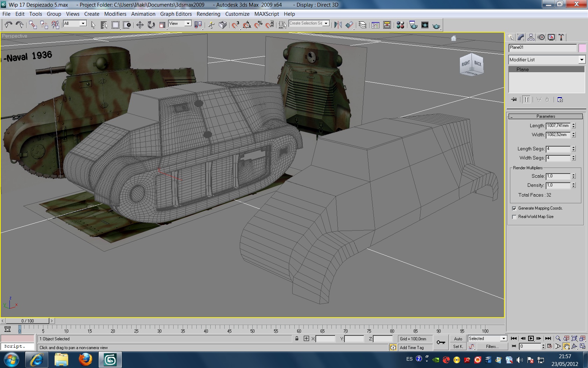
Task: Switch to the Utilities panel hammer icon
Action: tap(561, 37)
